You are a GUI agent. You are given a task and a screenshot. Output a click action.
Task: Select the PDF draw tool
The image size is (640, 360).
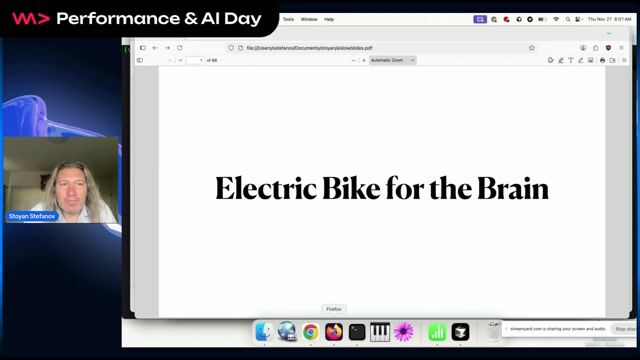pyautogui.click(x=580, y=60)
